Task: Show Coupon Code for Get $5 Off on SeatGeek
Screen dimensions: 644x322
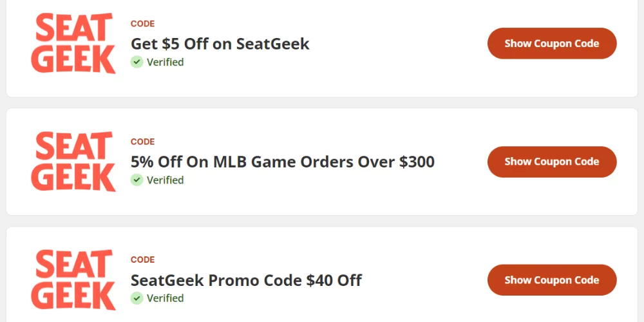Action: [x=552, y=44]
